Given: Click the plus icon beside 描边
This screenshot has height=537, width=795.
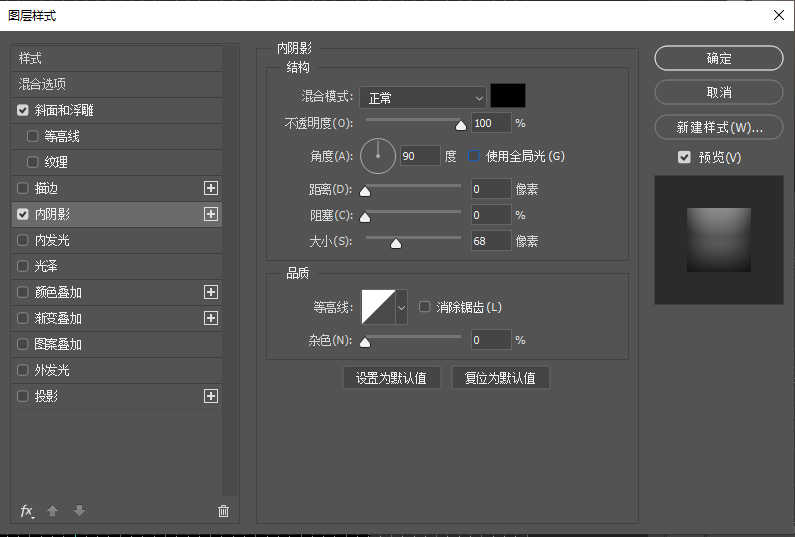Looking at the screenshot, I should click(211, 188).
